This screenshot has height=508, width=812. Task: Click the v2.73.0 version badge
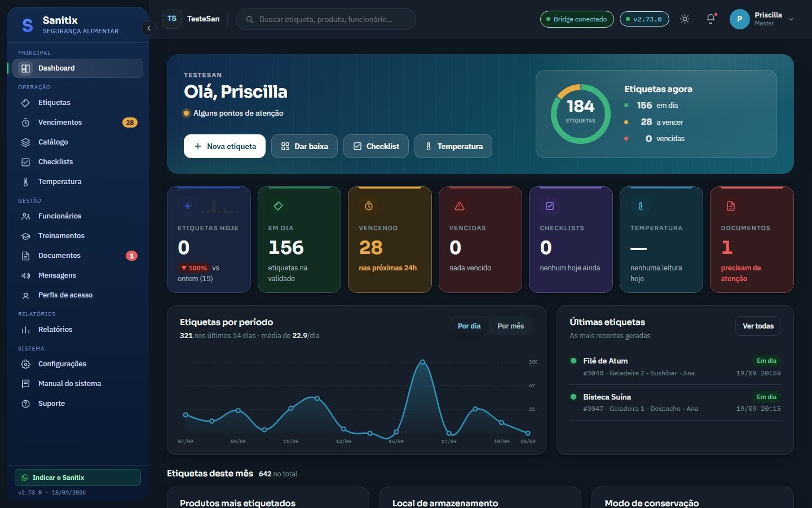pos(645,19)
